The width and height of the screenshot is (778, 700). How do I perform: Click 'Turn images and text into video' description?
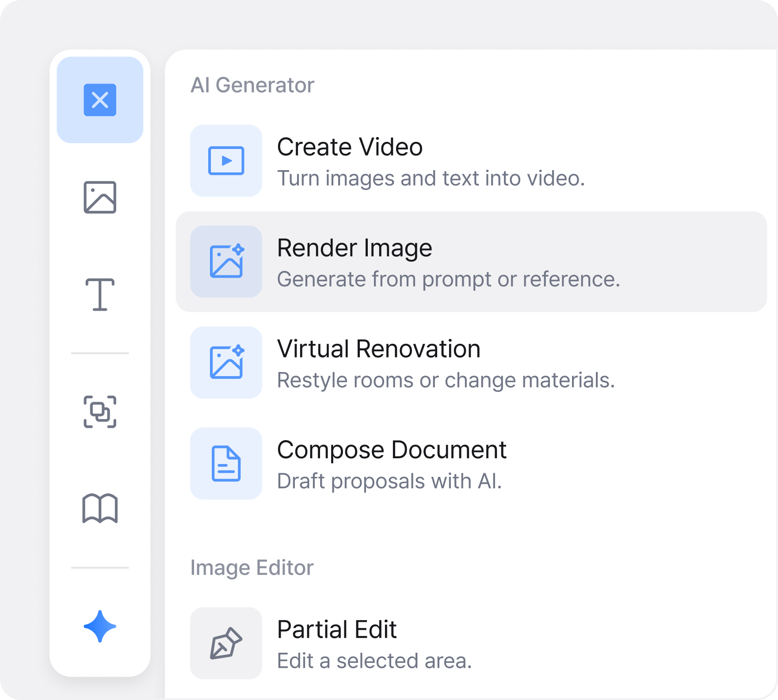[x=431, y=179]
